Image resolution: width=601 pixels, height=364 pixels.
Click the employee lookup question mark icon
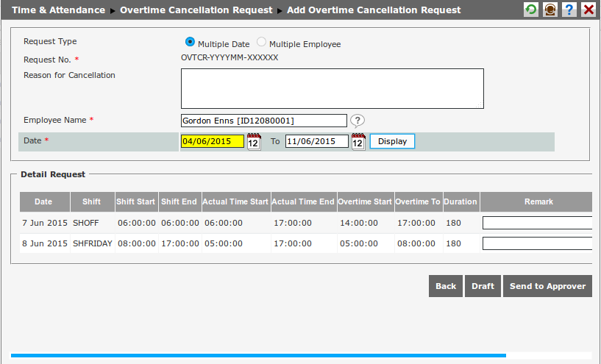pyautogui.click(x=357, y=121)
